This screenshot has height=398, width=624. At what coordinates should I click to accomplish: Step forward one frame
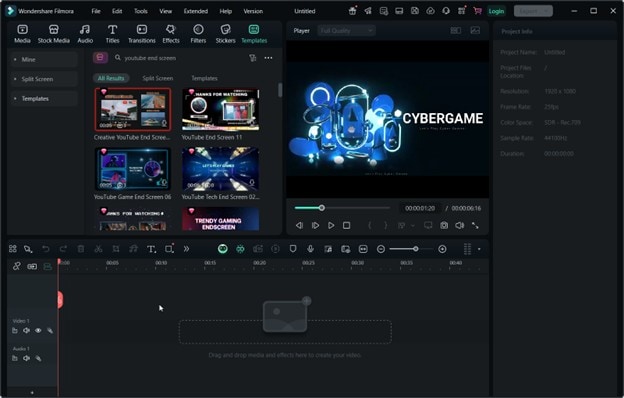point(315,226)
